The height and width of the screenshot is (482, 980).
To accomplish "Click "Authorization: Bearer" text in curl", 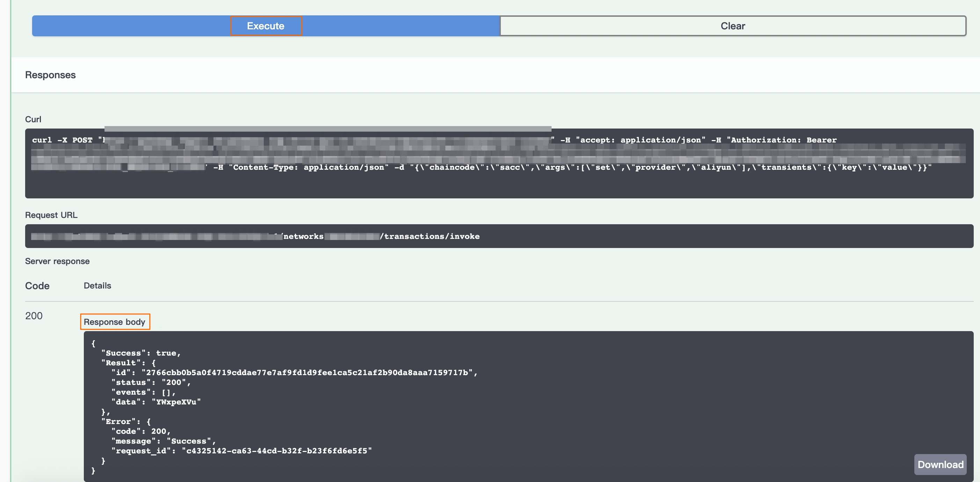I will click(x=783, y=140).
